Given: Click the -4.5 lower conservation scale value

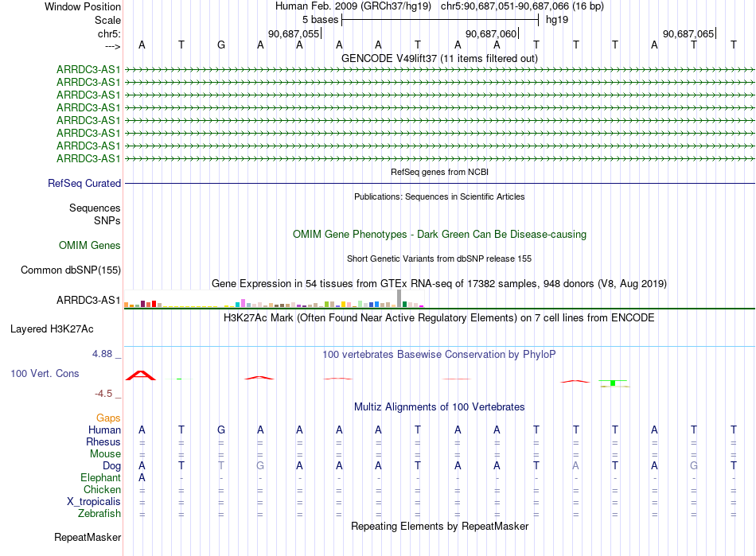Looking at the screenshot, I should (103, 394).
